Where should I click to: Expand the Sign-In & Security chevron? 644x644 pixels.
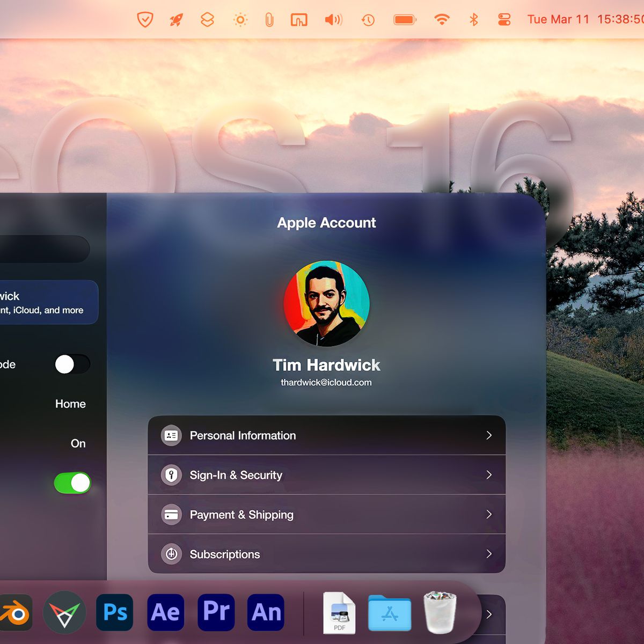tap(489, 475)
